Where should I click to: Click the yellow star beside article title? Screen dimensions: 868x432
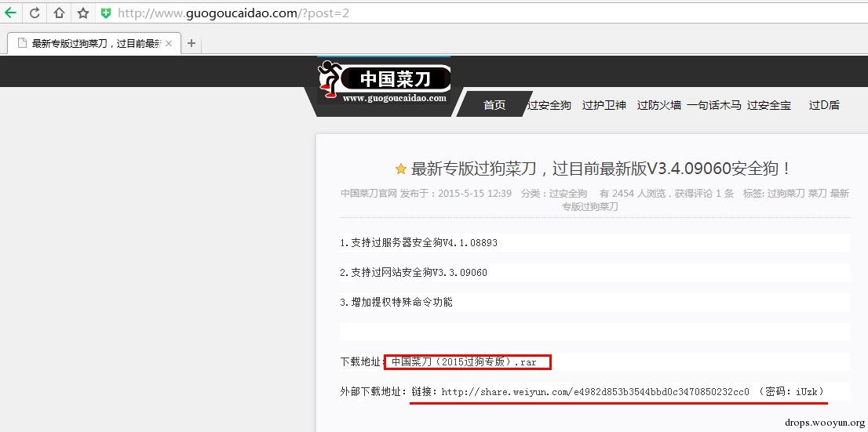[401, 169]
